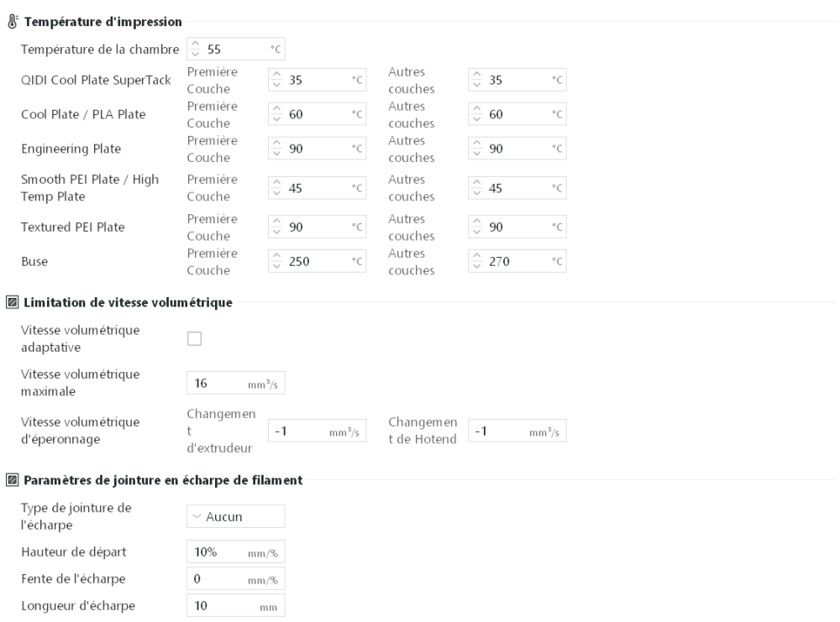Enable Vitesse volumétrique adaptative
This screenshot has height=622, width=840.
193,337
